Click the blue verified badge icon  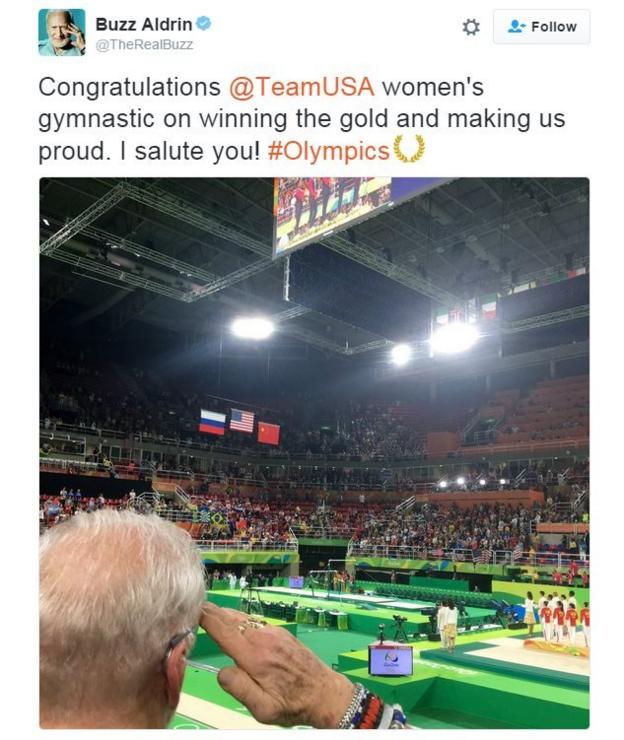coord(204,24)
